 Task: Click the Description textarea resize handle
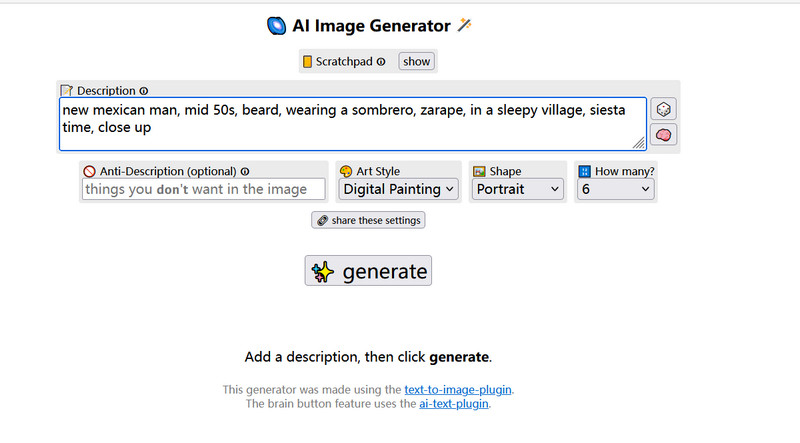[639, 144]
